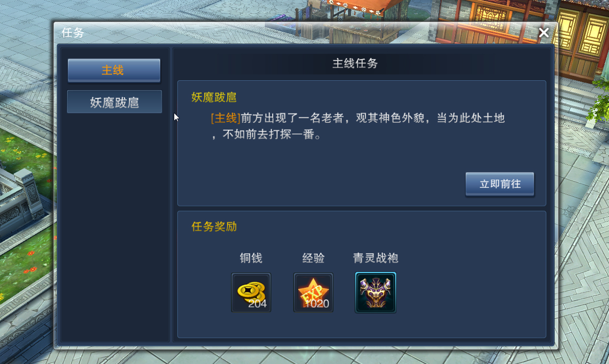The height and width of the screenshot is (364, 609).
Task: Click the copper coin reward icon
Action: (x=251, y=293)
